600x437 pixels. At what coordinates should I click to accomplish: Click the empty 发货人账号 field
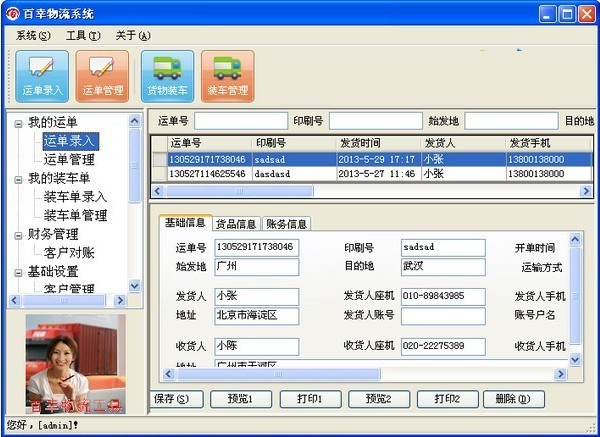tap(443, 316)
